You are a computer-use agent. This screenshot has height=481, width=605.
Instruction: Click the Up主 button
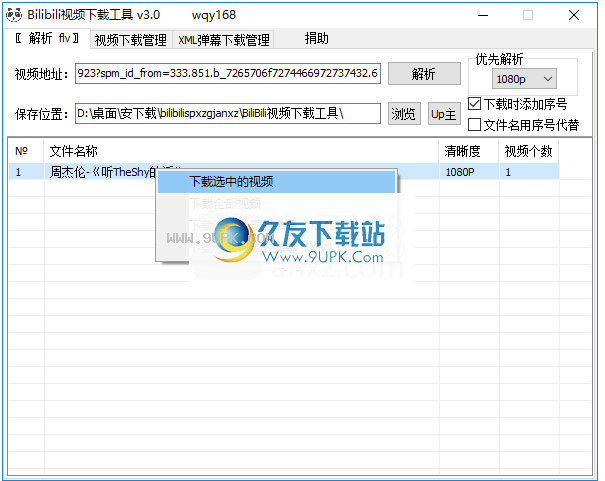[444, 114]
